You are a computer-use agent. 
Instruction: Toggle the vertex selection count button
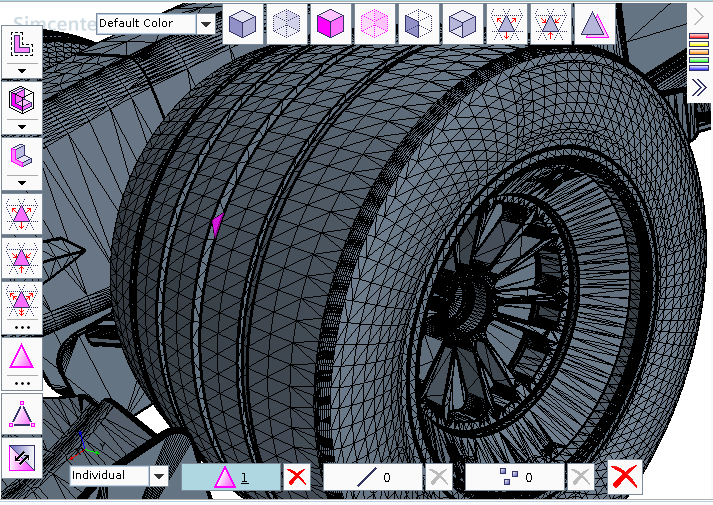coord(515,477)
